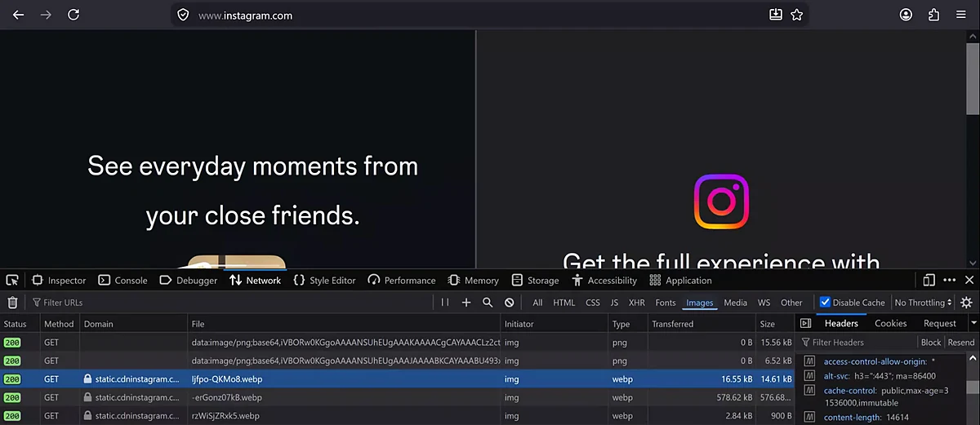The height and width of the screenshot is (425, 980).
Task: Switch to the Accessibility tab
Action: click(604, 280)
